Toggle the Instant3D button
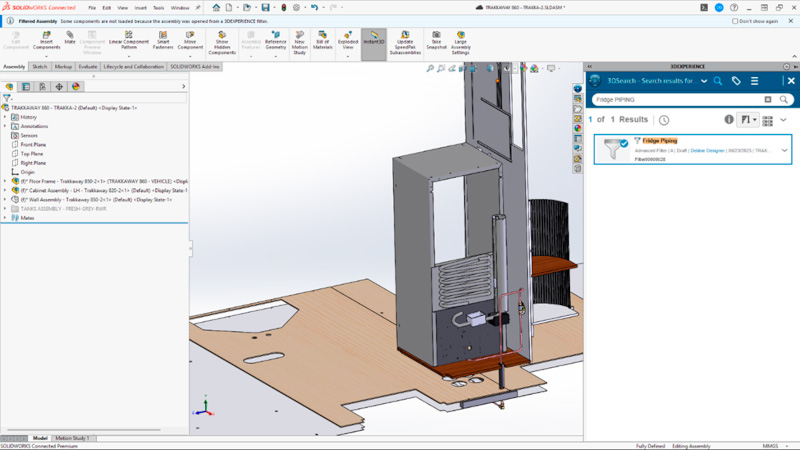Image resolution: width=800 pixels, height=450 pixels. (x=373, y=40)
